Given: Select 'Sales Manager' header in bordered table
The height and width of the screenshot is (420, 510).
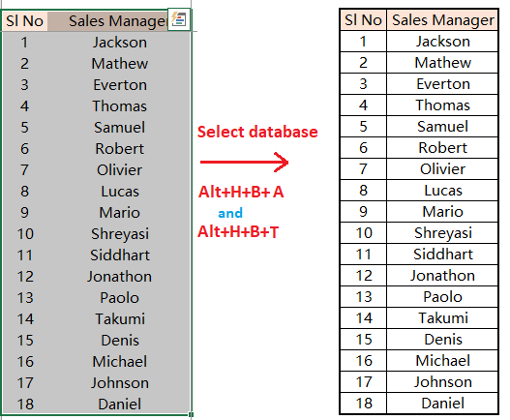Looking at the screenshot, I should click(442, 20).
